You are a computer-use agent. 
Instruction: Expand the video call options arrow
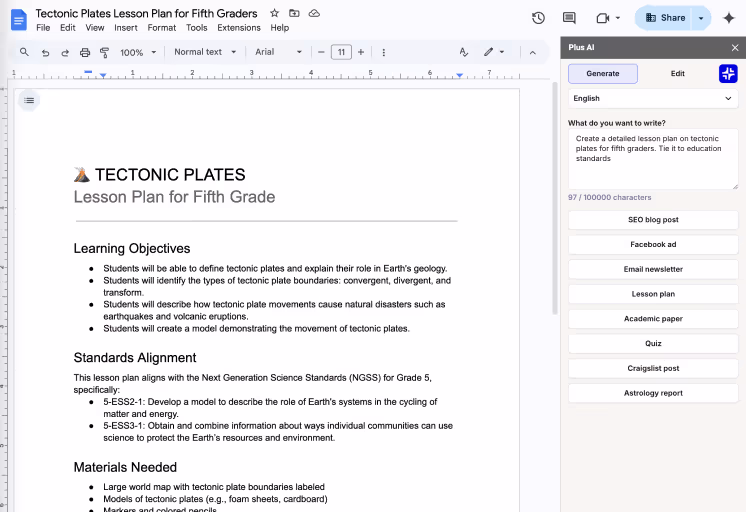pos(618,18)
